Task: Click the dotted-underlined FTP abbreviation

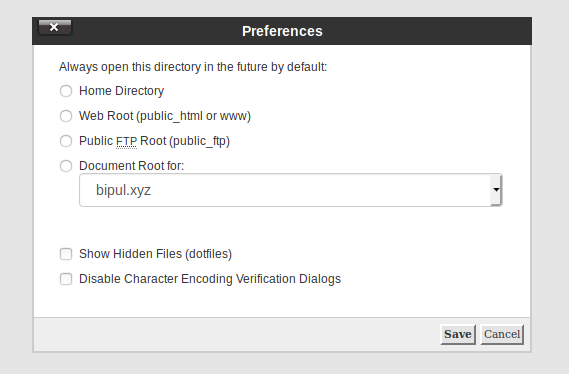Action: pyautogui.click(x=126, y=141)
